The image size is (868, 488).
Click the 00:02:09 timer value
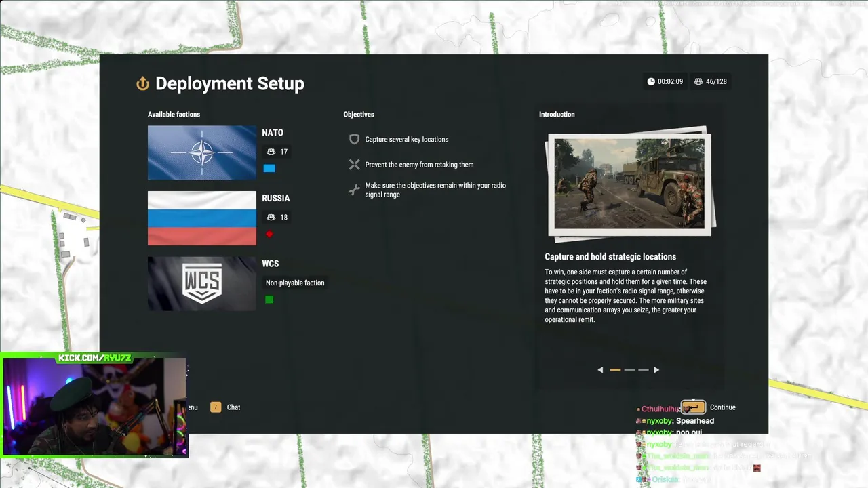point(670,81)
